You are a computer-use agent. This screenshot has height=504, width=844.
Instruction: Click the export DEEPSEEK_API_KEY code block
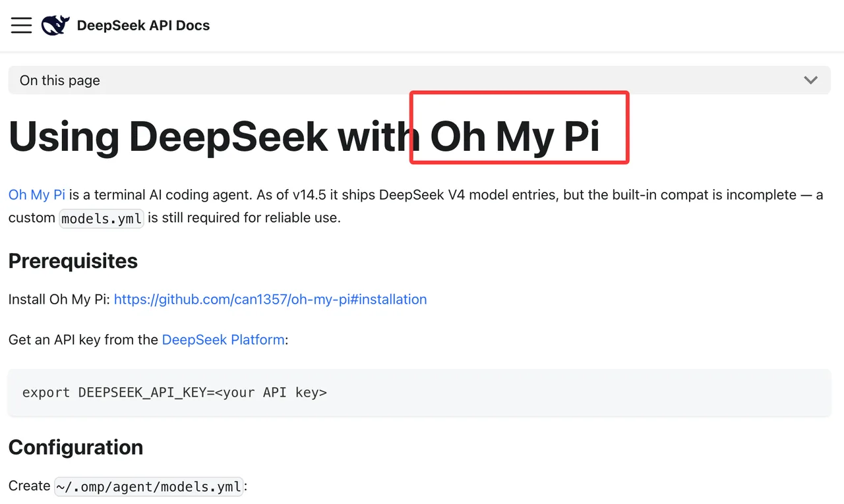coord(419,393)
